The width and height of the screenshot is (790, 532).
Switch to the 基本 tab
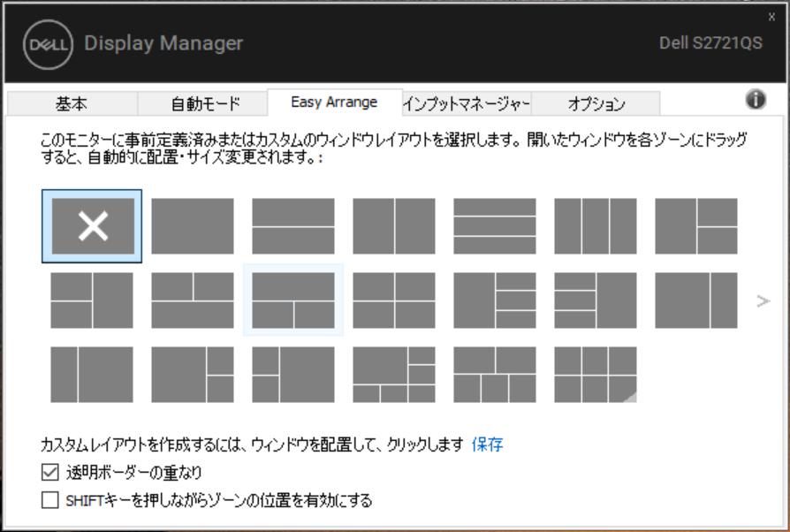(x=72, y=103)
